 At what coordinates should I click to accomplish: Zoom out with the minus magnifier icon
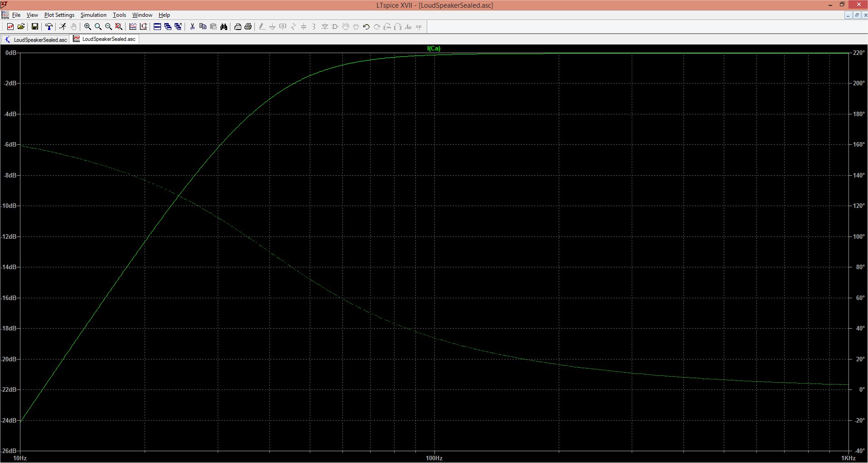[x=108, y=27]
